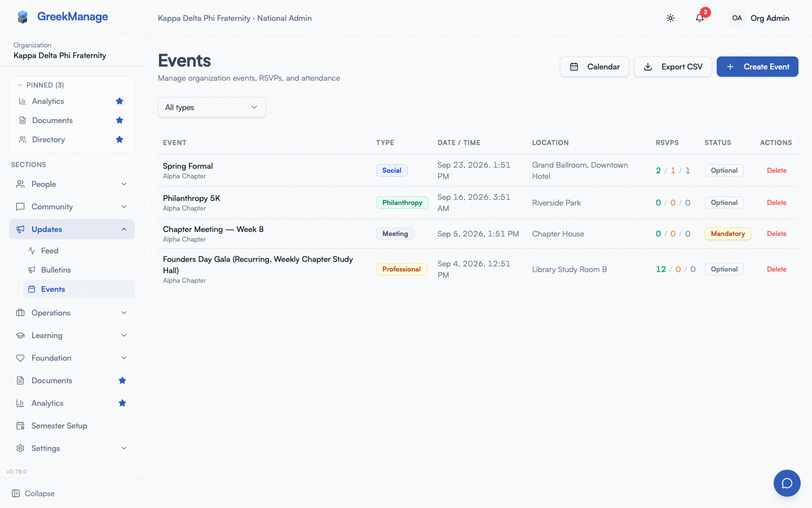Image resolution: width=812 pixels, height=508 pixels.
Task: Open the All types filter dropdown
Action: [211, 107]
